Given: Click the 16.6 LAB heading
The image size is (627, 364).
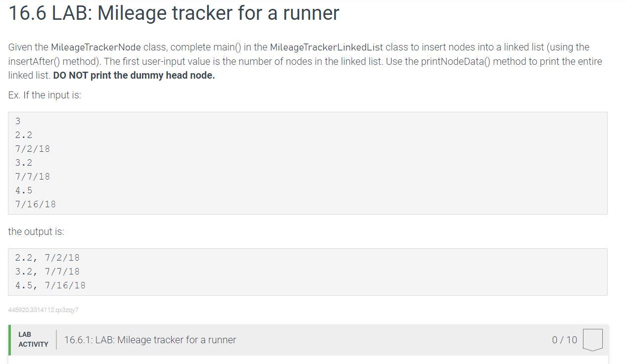Looking at the screenshot, I should pos(173,13).
